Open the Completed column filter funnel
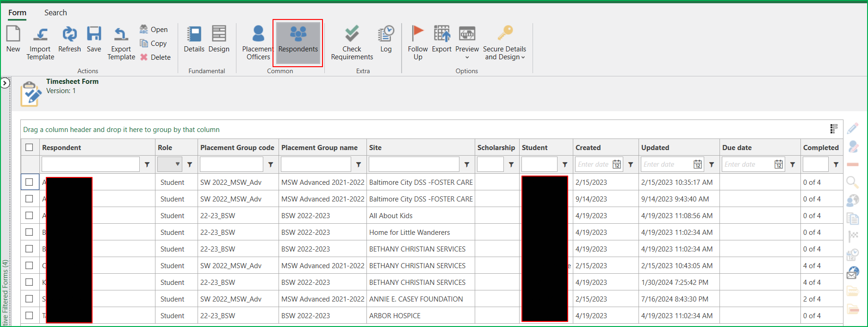Image resolution: width=868 pixels, height=327 pixels. (836, 164)
